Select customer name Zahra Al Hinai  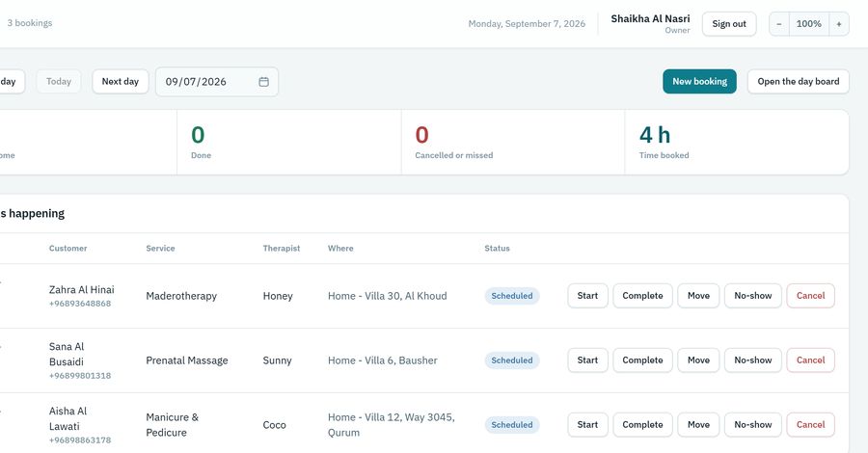pyautogui.click(x=81, y=290)
